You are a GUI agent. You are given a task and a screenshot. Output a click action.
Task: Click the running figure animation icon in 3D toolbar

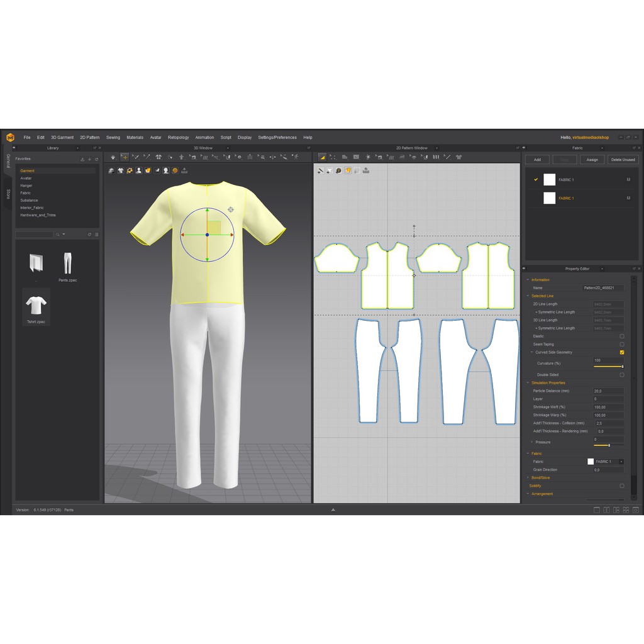click(296, 157)
